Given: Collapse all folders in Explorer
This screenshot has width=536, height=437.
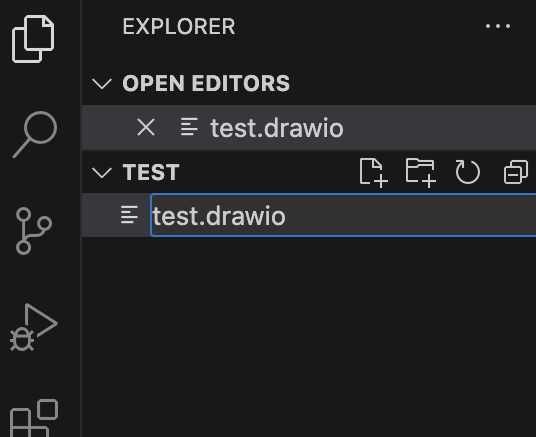Looking at the screenshot, I should point(515,172).
